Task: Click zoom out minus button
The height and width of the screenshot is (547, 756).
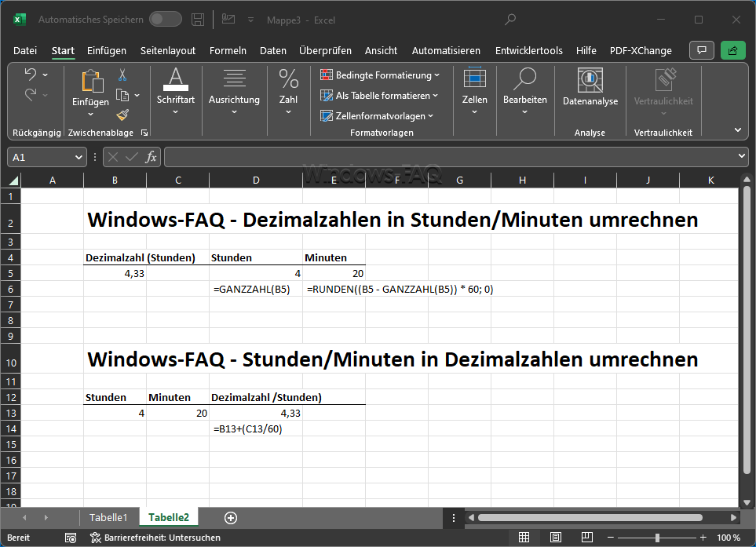Action: [x=611, y=538]
